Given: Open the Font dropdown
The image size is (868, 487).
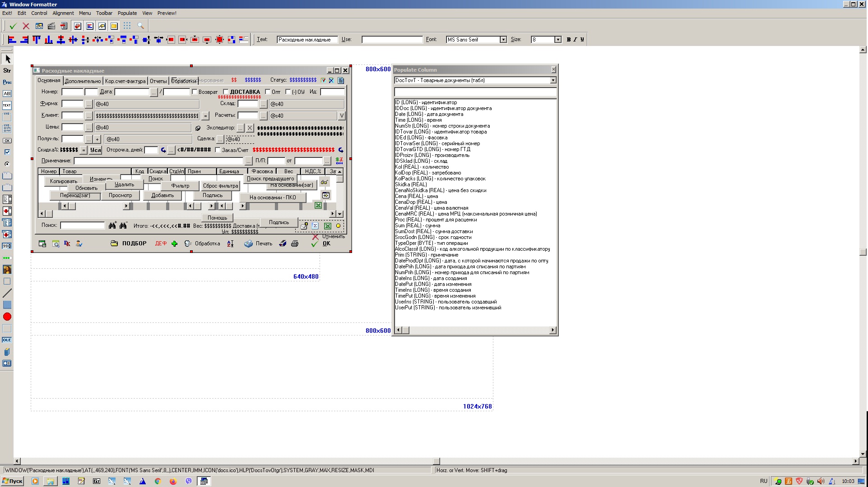Looking at the screenshot, I should tap(503, 40).
